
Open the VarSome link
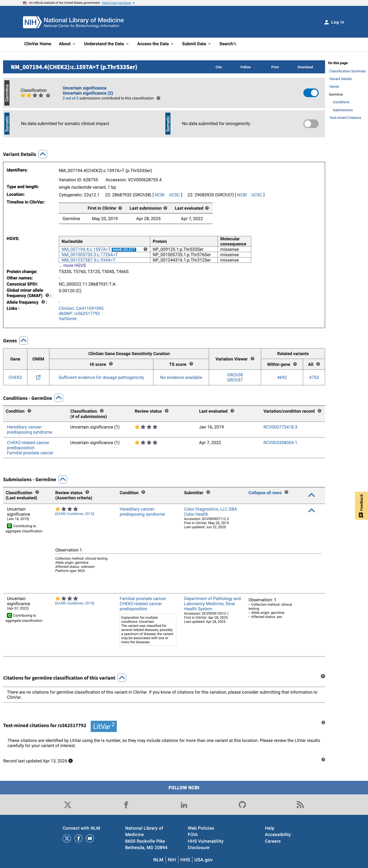coord(68,318)
